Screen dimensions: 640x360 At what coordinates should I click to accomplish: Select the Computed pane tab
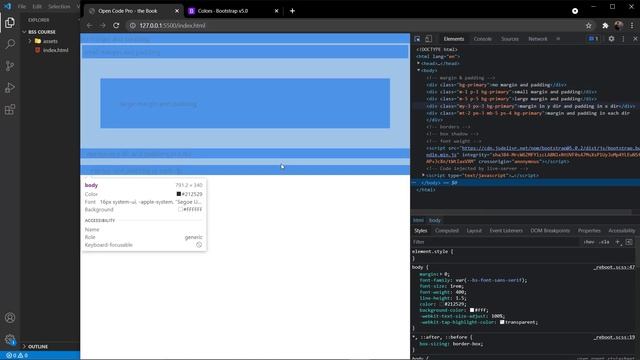tap(447, 231)
